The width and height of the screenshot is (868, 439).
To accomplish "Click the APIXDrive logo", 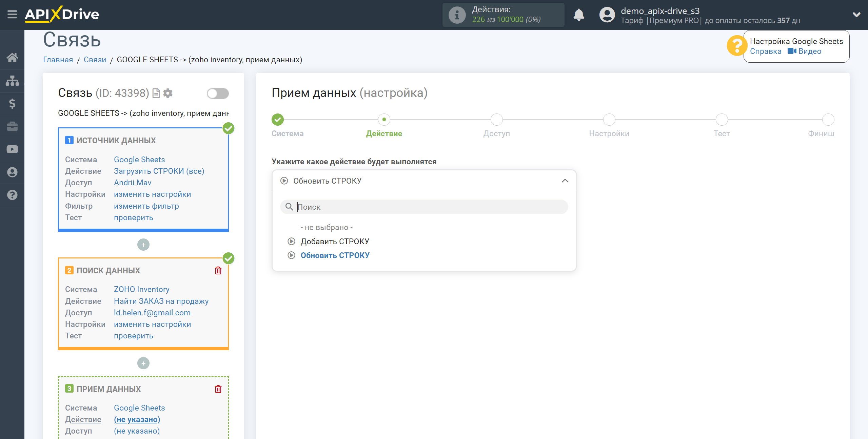I will [x=62, y=15].
